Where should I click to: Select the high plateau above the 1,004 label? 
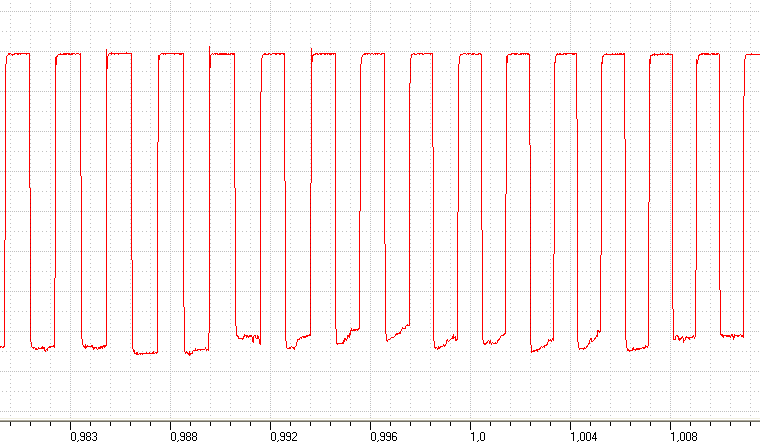pos(566,54)
